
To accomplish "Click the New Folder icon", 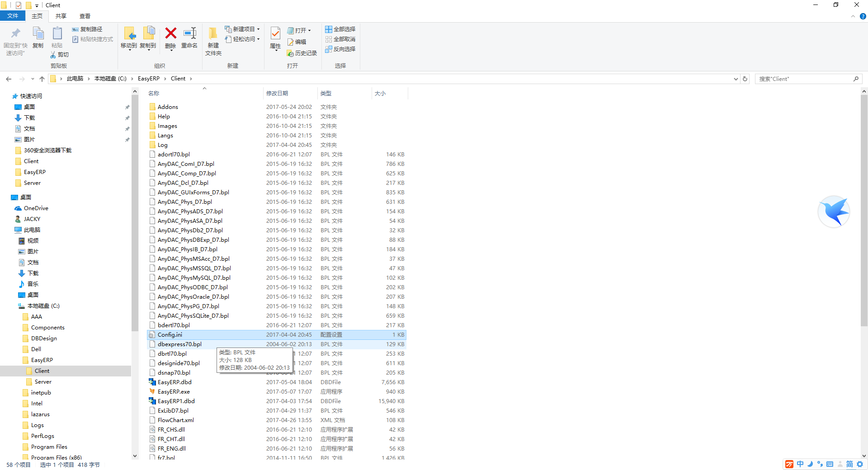I will click(213, 34).
